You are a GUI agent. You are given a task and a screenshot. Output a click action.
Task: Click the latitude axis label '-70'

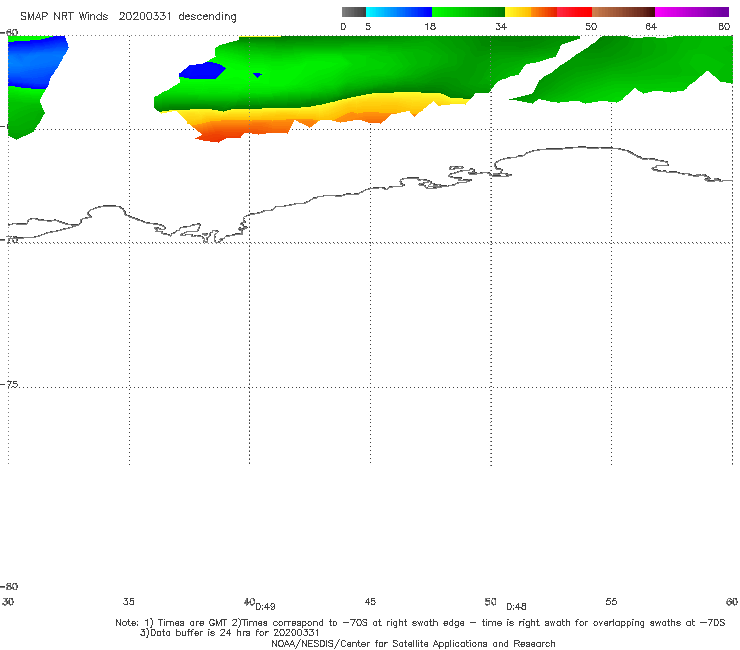pos(10,239)
